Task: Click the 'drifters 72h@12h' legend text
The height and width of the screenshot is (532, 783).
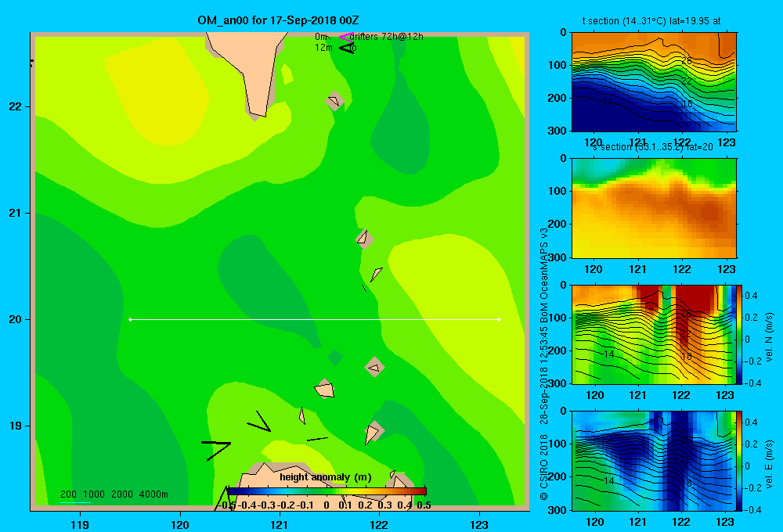Action: tap(386, 37)
